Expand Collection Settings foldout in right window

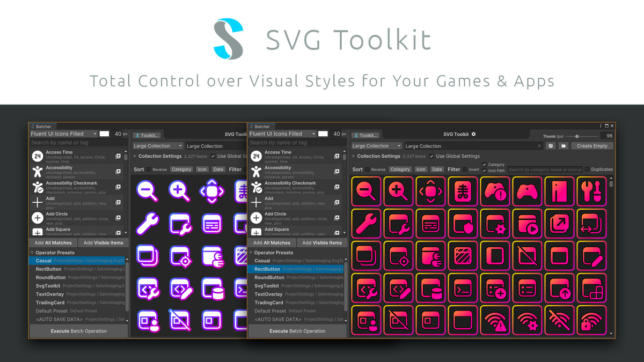354,156
